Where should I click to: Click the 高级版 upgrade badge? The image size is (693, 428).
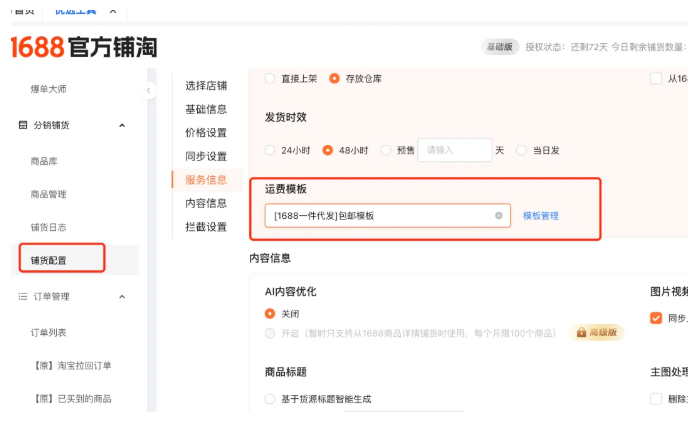pos(597,332)
